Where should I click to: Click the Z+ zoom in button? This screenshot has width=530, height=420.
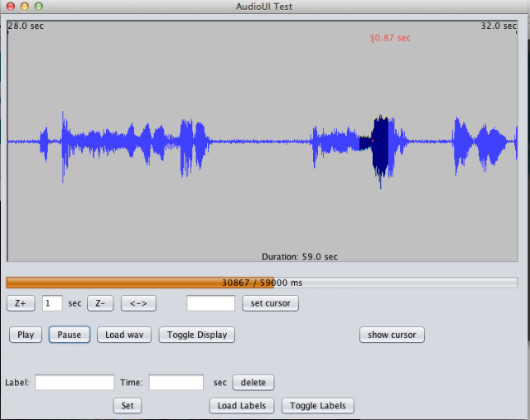(21, 303)
